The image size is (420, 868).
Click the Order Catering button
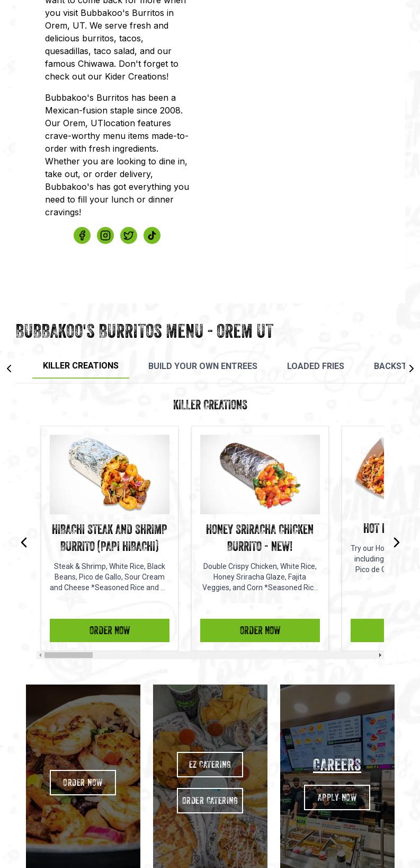210,801
